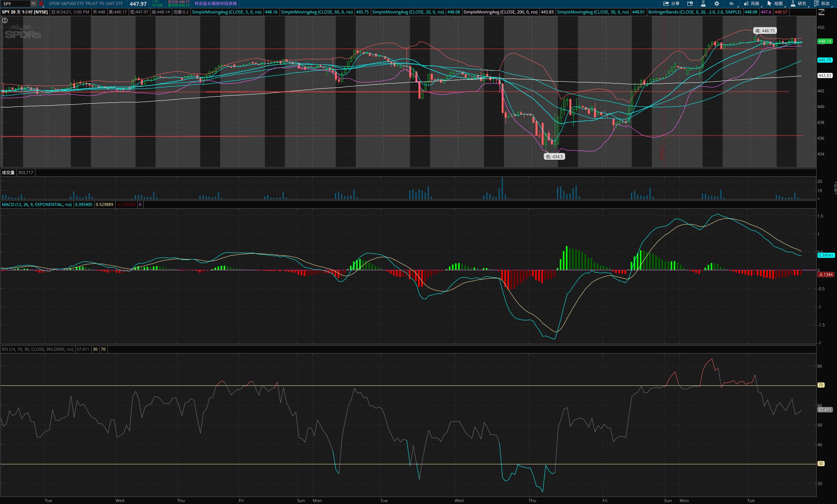Click the exclamation info icon on chart
Image resolution: width=837 pixels, height=504 pixels.
coord(5,20)
